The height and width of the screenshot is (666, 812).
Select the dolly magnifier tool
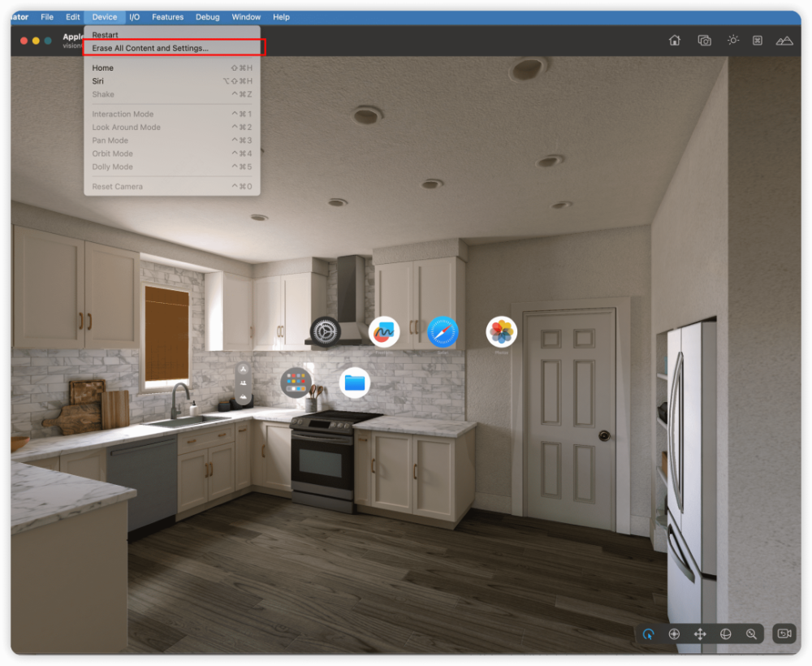click(x=751, y=634)
